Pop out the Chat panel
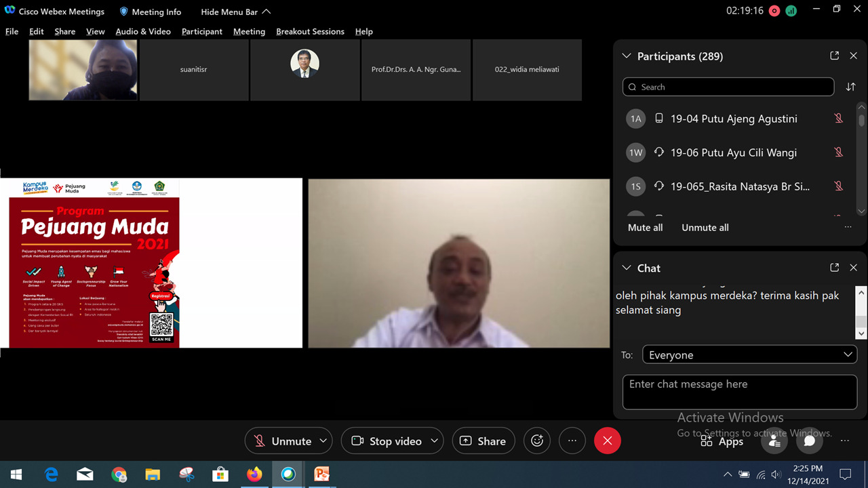868x488 pixels. [x=835, y=268]
